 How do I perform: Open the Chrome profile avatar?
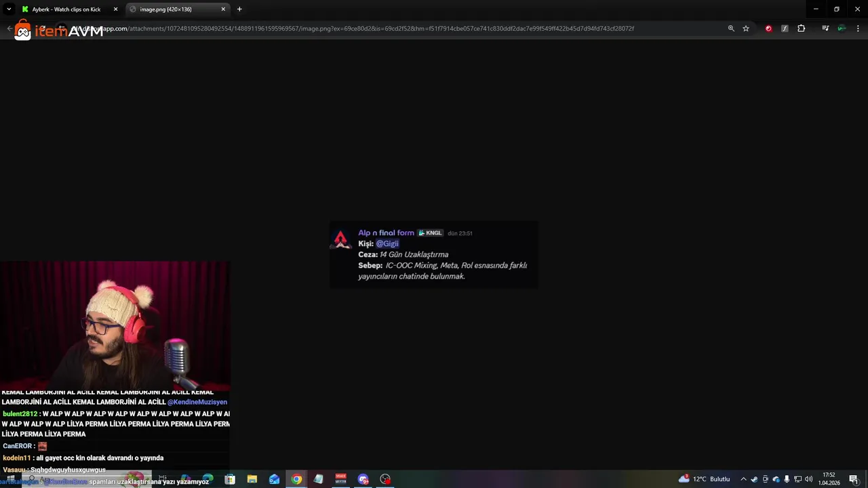tap(842, 28)
